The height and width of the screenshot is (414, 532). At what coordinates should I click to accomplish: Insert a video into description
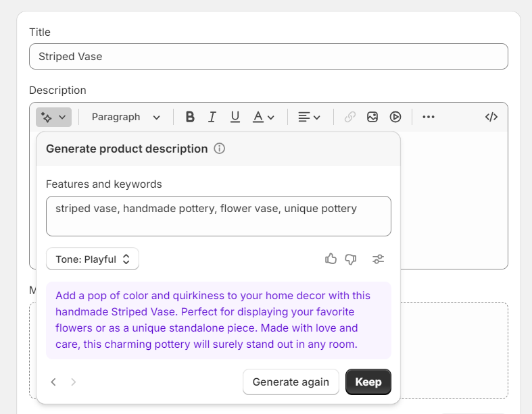pos(395,117)
